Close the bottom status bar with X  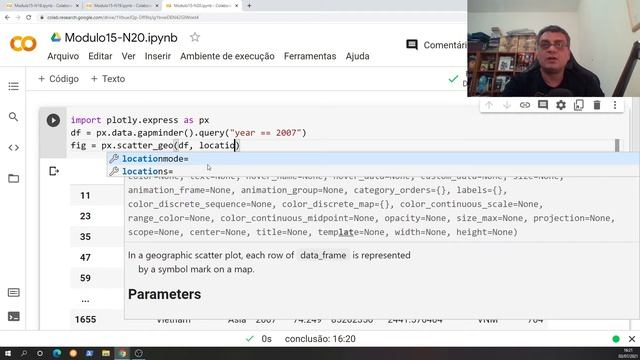coord(632,339)
